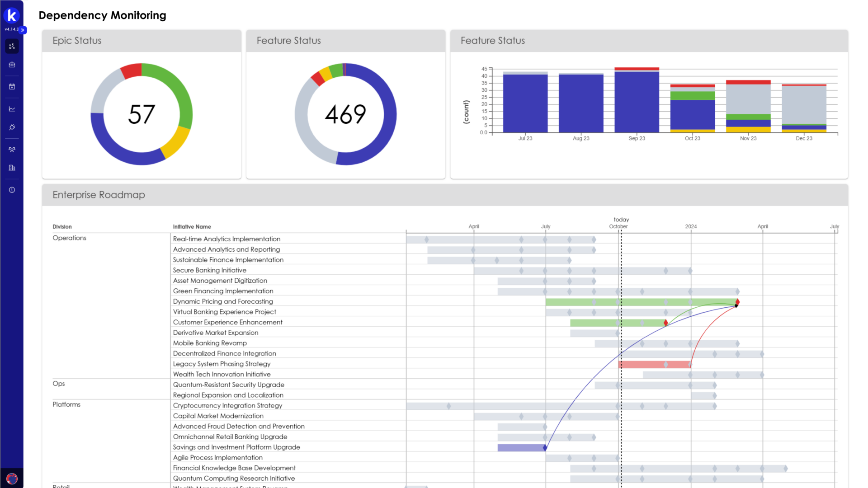Image resolution: width=868 pixels, height=488 pixels.
Task: Open the calendar planning icon
Action: [12, 86]
